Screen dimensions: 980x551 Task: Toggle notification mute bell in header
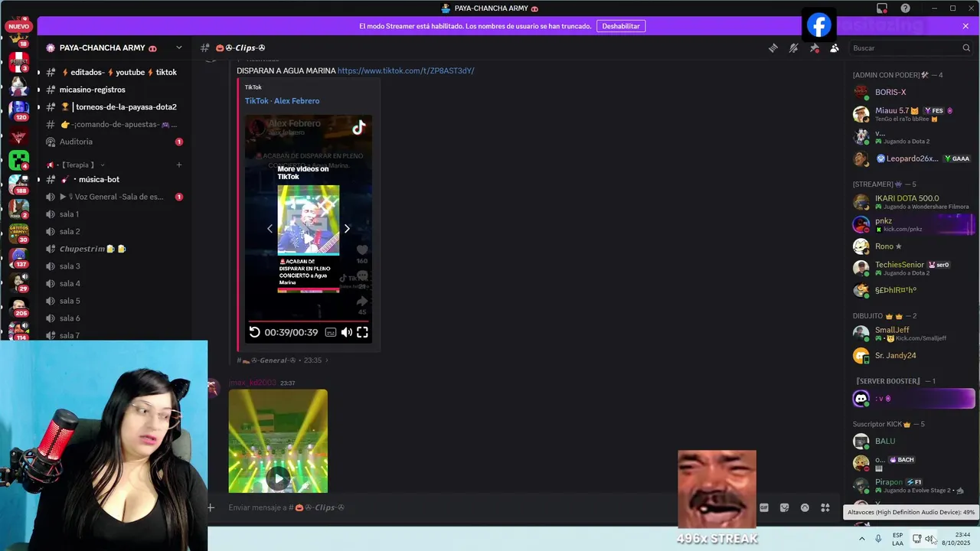(x=794, y=47)
